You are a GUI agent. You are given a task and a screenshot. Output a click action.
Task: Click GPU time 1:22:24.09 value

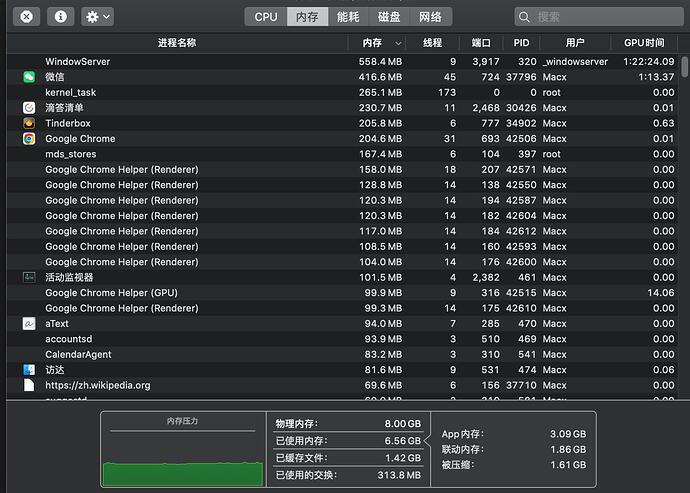point(649,62)
